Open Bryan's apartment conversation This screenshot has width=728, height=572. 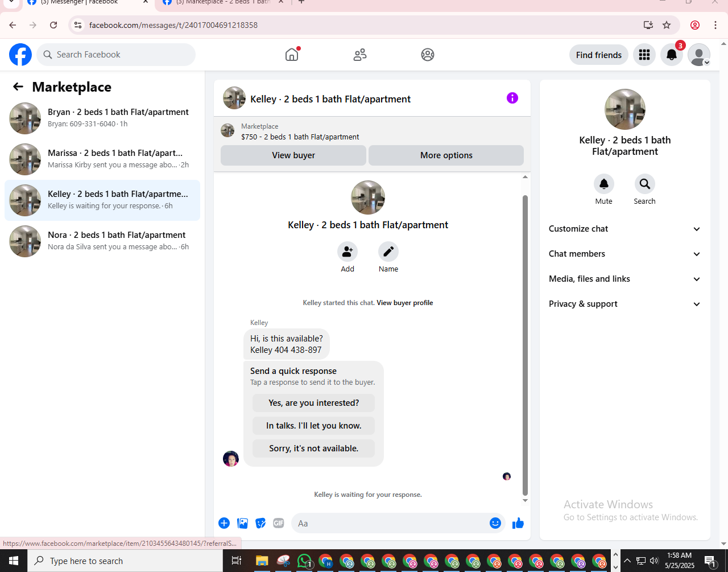102,118
